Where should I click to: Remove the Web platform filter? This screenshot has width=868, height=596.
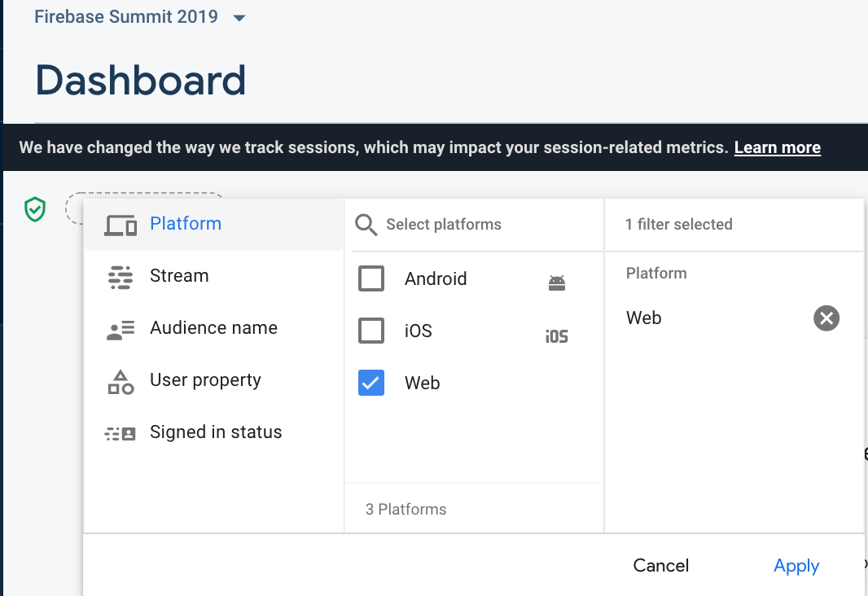tap(826, 318)
